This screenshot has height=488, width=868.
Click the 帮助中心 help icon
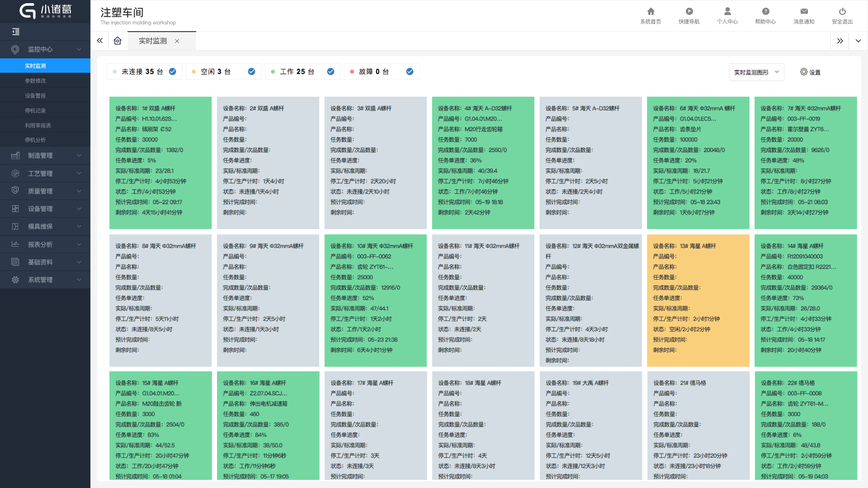pyautogui.click(x=765, y=12)
